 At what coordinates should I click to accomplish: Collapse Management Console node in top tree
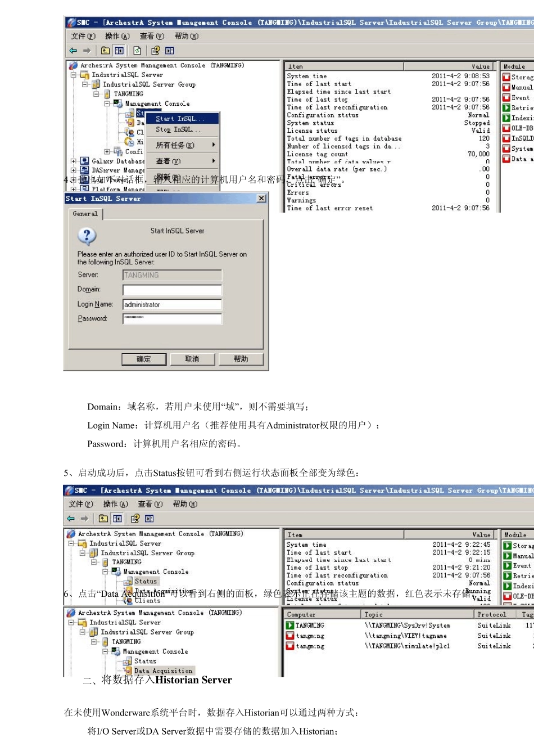click(x=107, y=103)
